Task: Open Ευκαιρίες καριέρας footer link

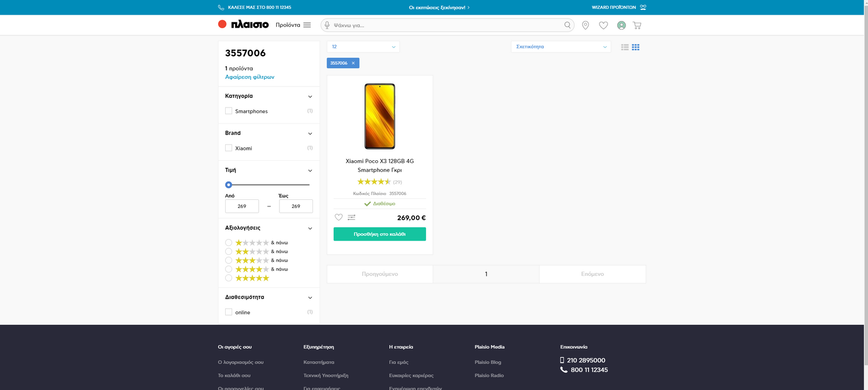Action: 411,375
